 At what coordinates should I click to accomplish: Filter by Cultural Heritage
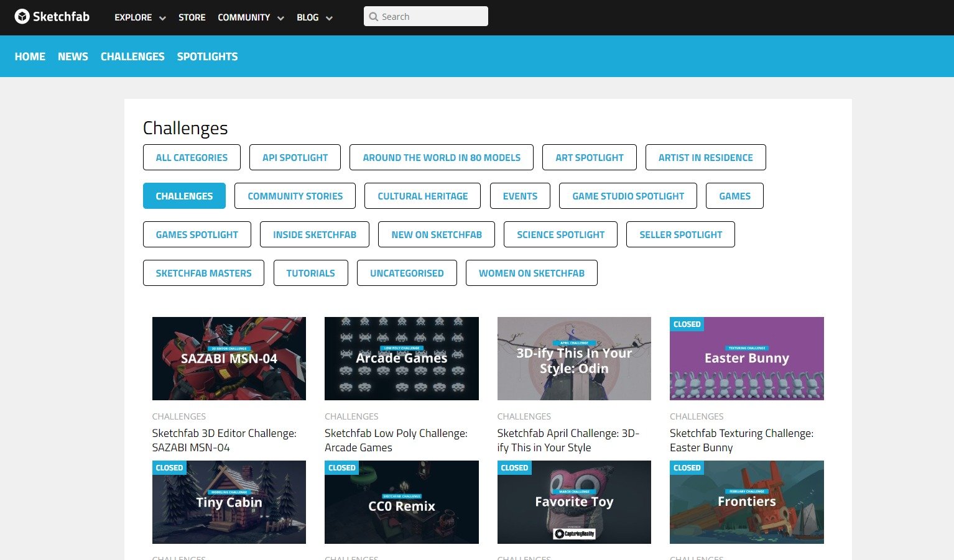423,196
